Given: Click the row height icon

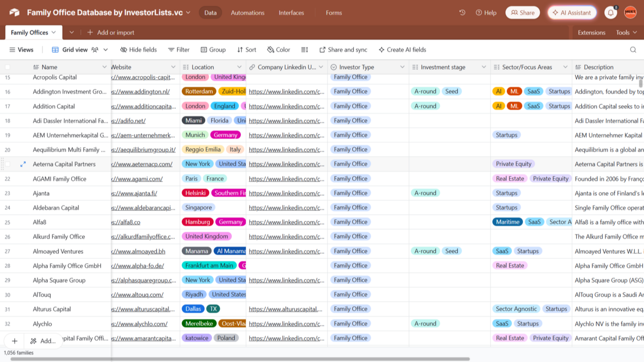Looking at the screenshot, I should (x=305, y=50).
